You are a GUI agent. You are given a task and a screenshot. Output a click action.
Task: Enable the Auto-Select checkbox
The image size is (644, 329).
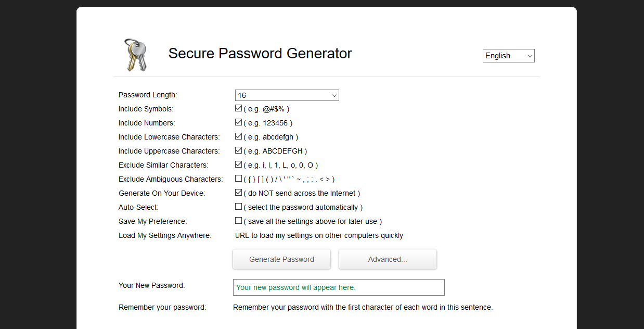click(x=238, y=207)
